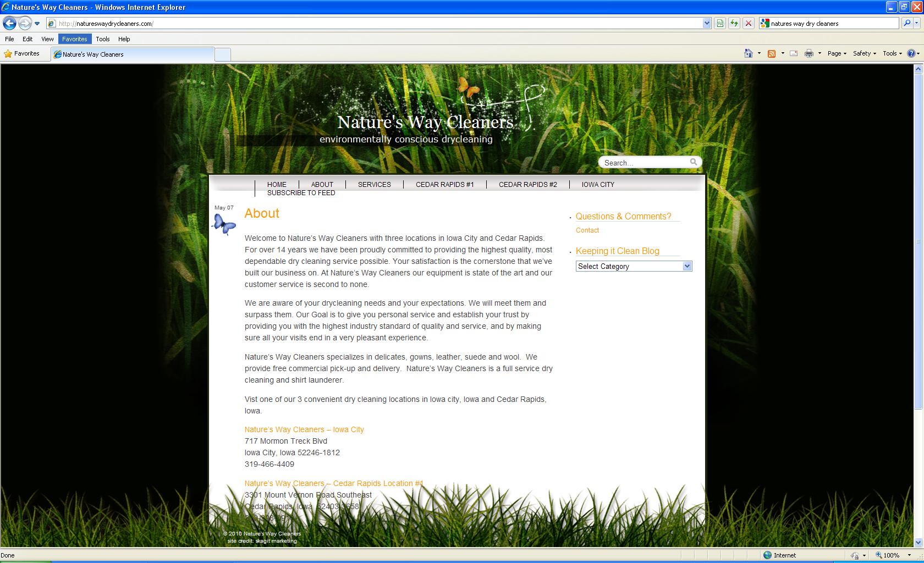Click the site Search text field
Screen dimensions: 924x563
[645, 162]
